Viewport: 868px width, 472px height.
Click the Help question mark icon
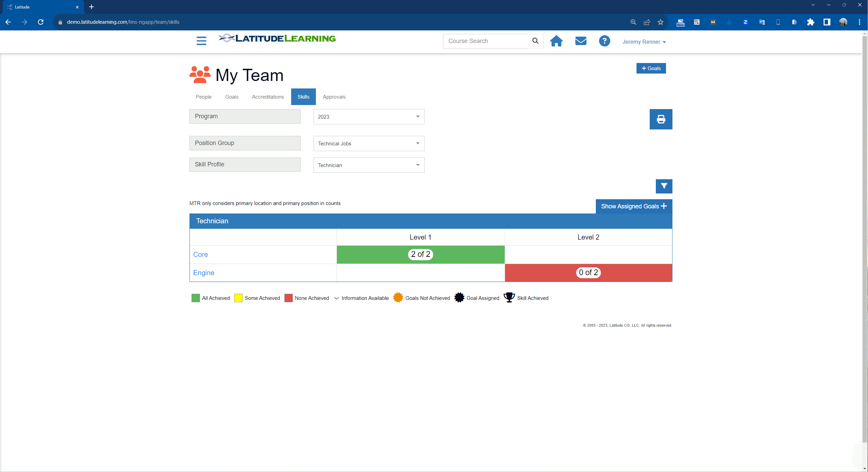pyautogui.click(x=604, y=41)
